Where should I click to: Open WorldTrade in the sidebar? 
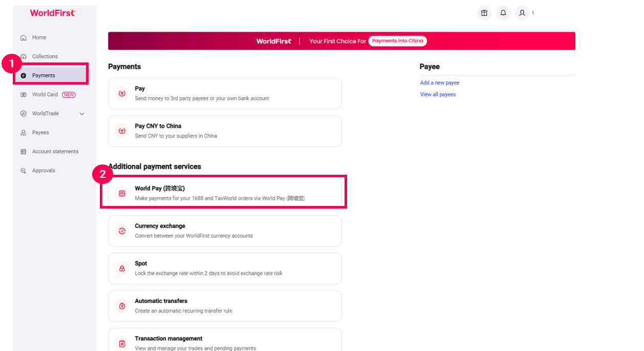pyautogui.click(x=46, y=113)
